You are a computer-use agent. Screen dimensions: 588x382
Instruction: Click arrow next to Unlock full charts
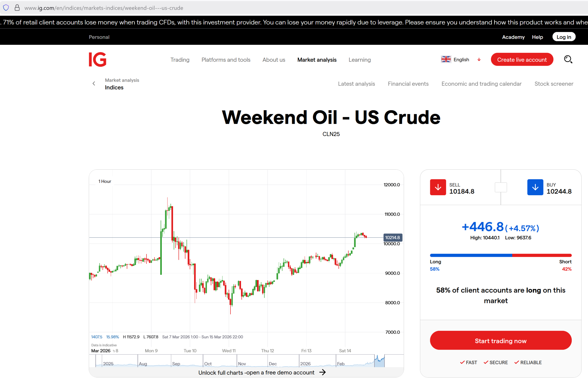click(x=322, y=372)
